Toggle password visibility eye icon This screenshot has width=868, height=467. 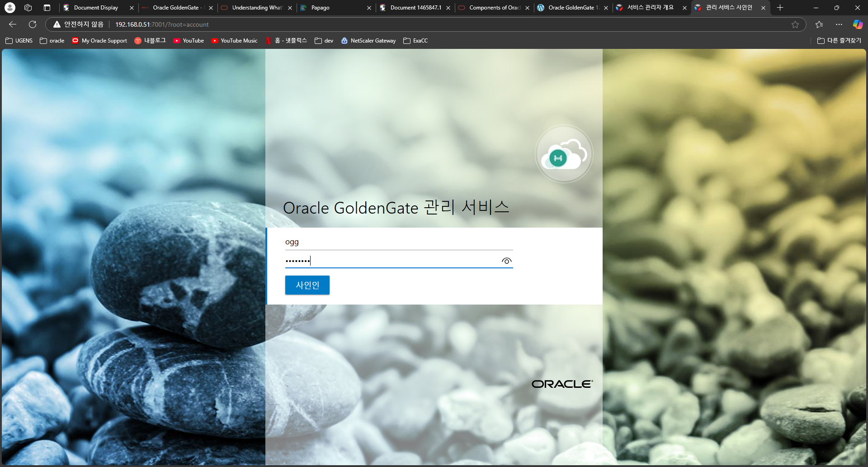[x=506, y=261]
